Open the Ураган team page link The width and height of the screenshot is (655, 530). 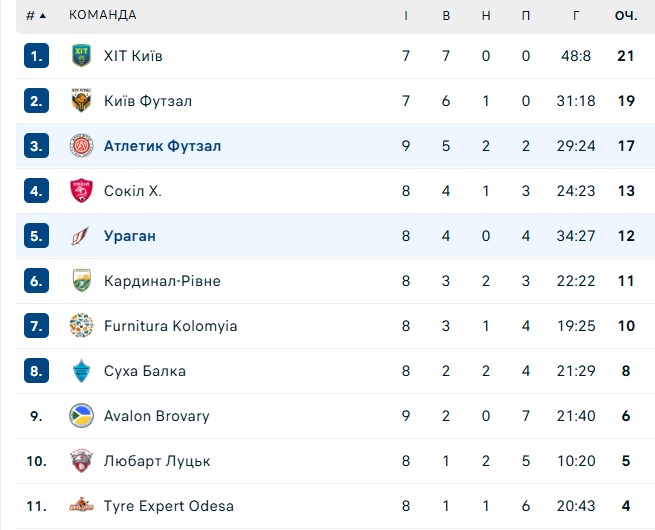click(x=130, y=236)
